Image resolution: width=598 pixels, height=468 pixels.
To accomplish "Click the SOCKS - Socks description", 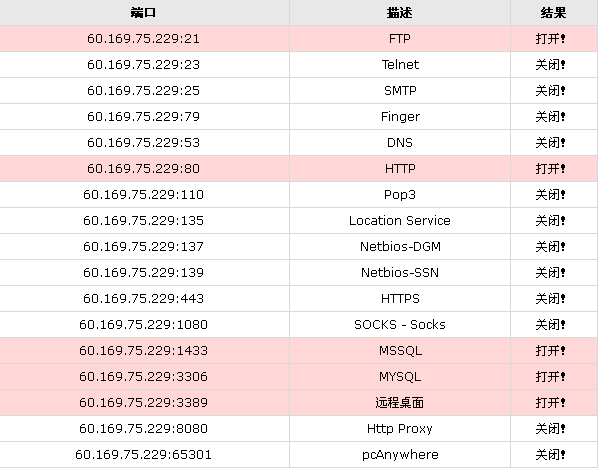I will pos(400,325).
